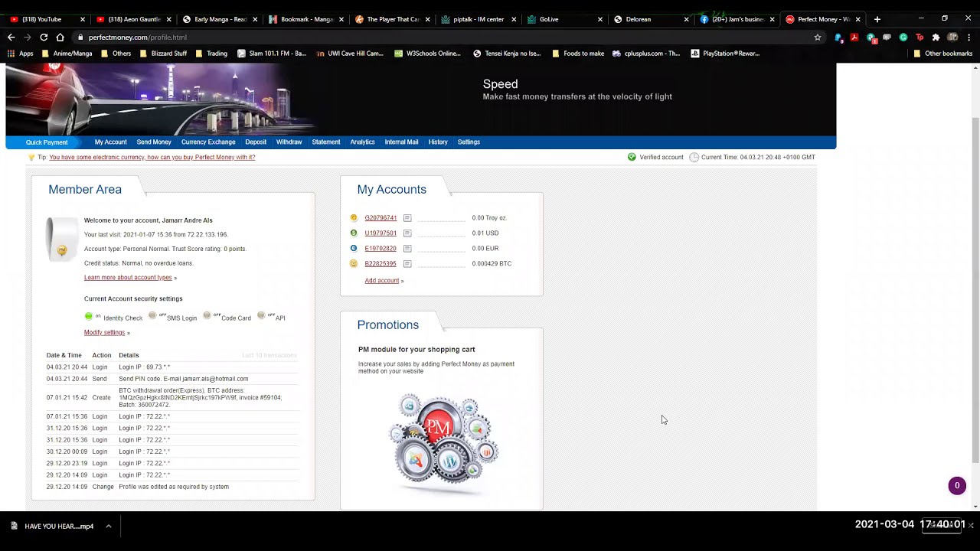Click the Bitcoin account coin icon
The height and width of the screenshot is (551, 980).
(x=354, y=263)
